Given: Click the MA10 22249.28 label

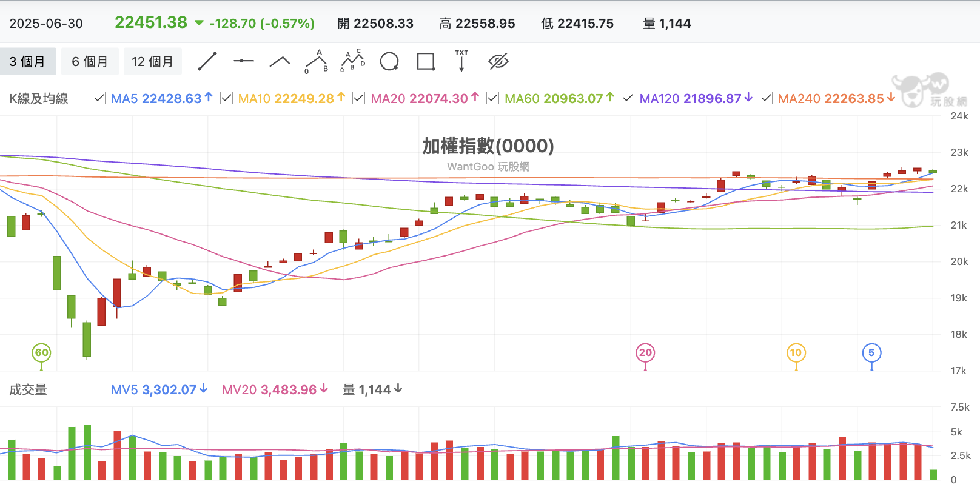Looking at the screenshot, I should pyautogui.click(x=292, y=98).
